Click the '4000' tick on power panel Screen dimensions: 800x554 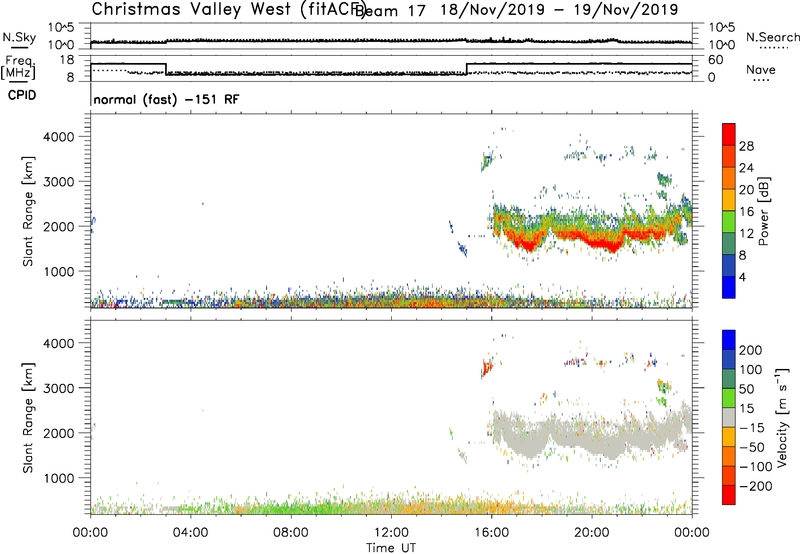pos(59,137)
